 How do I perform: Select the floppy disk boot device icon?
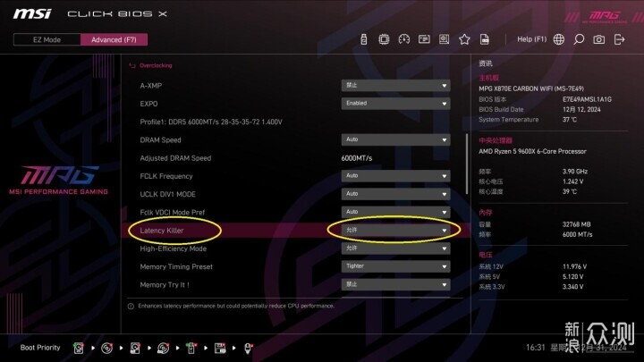[x=220, y=348]
